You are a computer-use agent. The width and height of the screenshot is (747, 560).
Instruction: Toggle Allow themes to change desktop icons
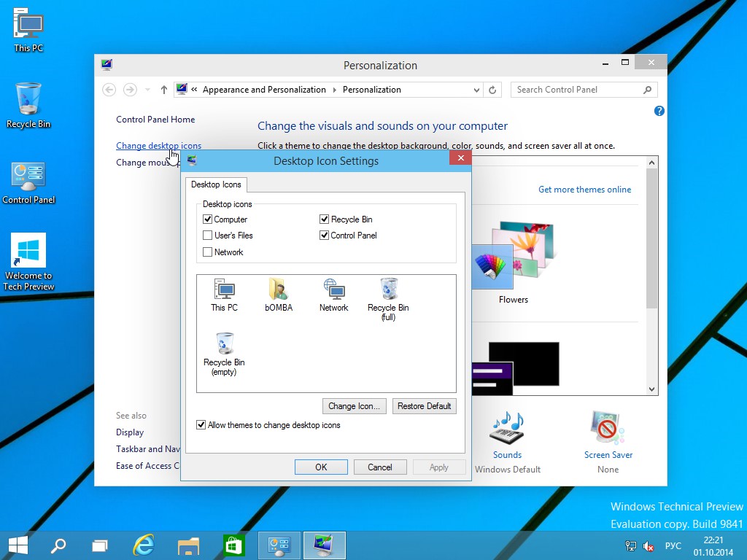(201, 425)
